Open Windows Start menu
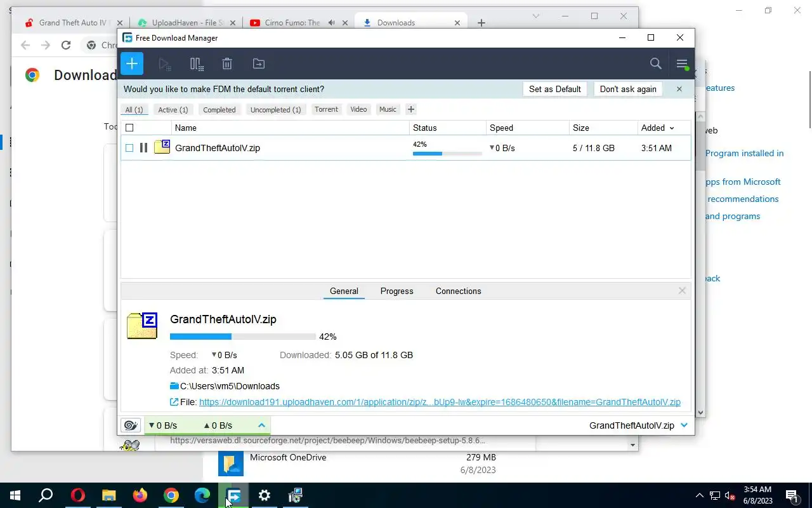 coord(15,495)
